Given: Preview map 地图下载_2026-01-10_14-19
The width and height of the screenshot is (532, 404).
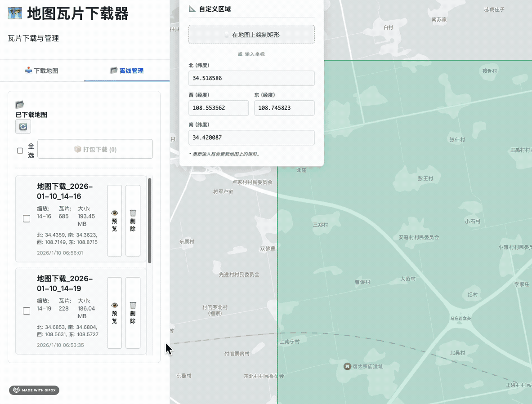Looking at the screenshot, I should coord(114,313).
